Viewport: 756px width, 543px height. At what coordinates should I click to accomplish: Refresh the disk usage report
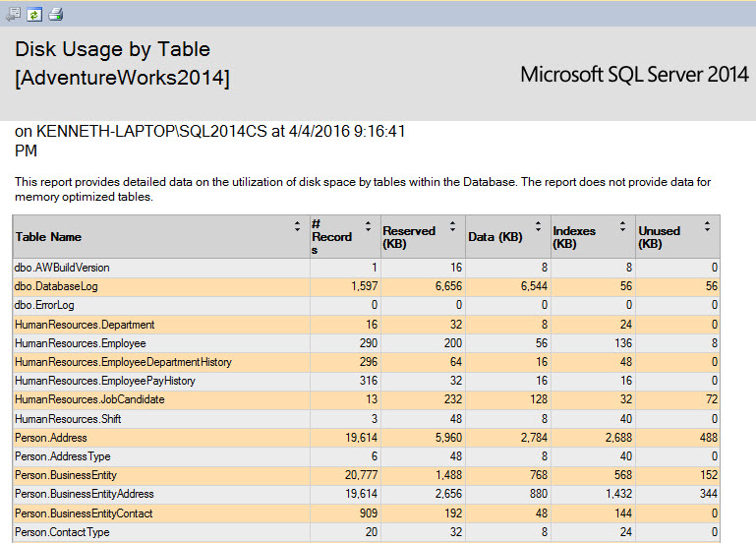34,13
